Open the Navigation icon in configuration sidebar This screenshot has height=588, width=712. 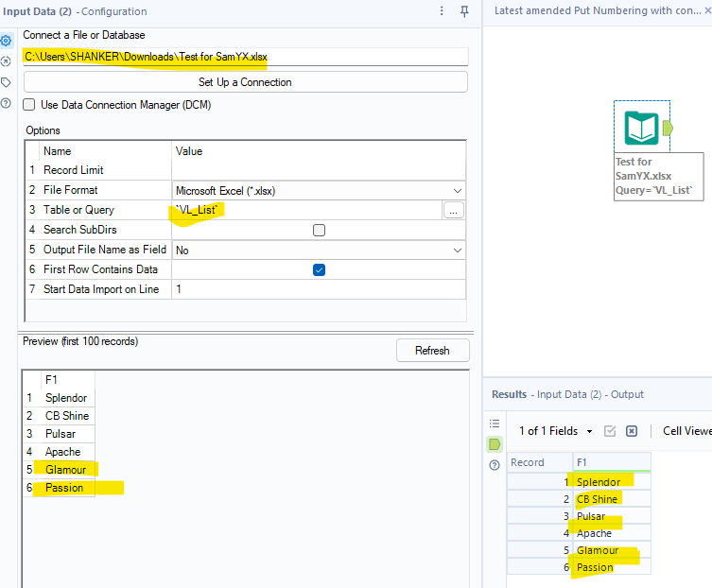coord(7,61)
